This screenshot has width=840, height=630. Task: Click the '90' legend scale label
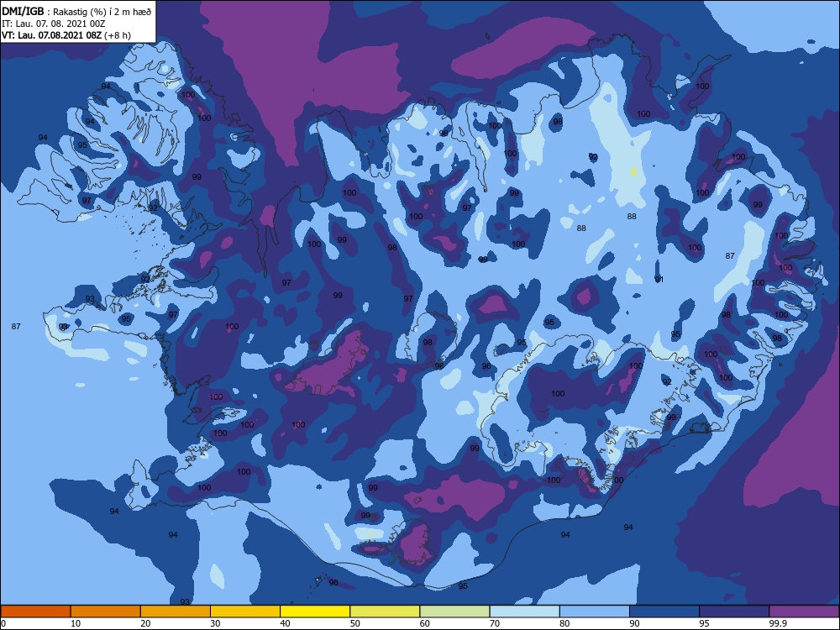[x=634, y=623]
